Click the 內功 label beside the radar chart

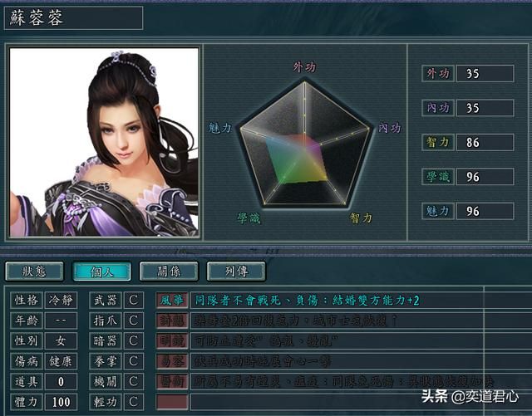pos(390,128)
